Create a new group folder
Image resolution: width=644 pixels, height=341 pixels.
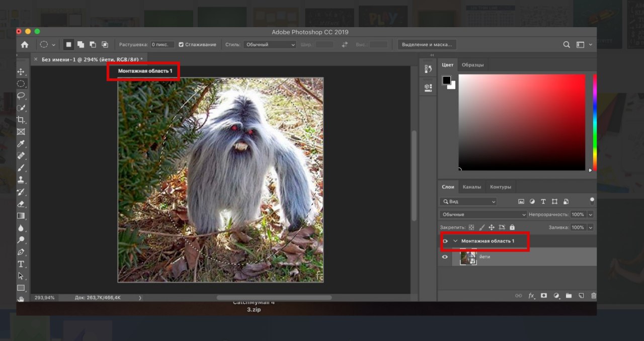click(569, 296)
